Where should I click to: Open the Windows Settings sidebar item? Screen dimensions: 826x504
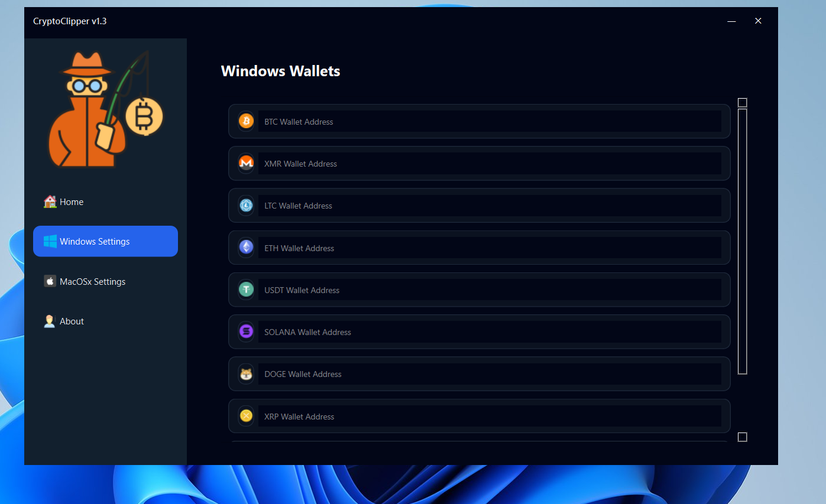(105, 241)
